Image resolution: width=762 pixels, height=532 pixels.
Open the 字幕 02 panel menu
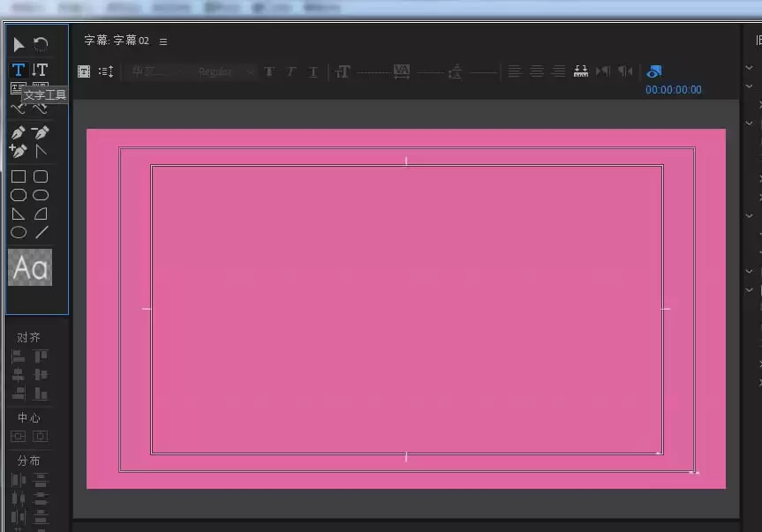pyautogui.click(x=163, y=41)
